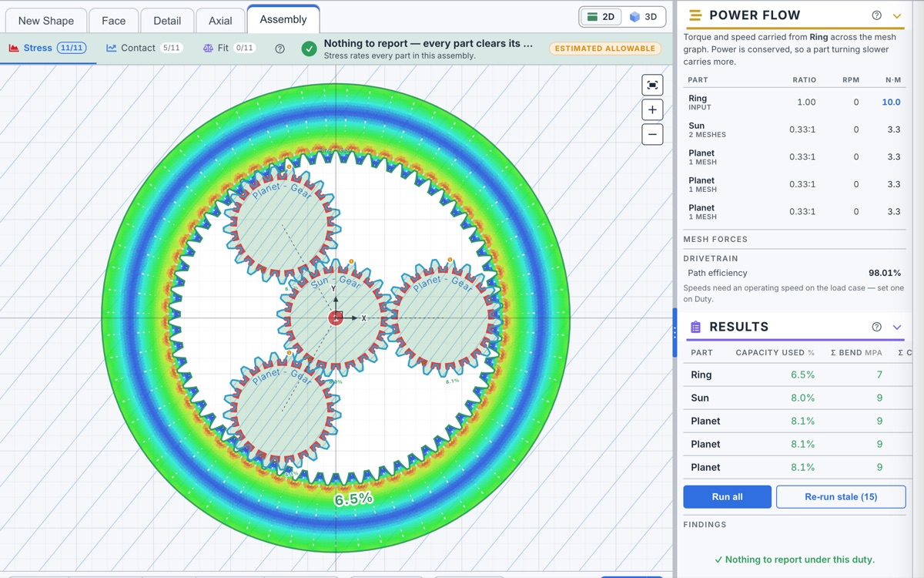Switch to the Fit check tab
This screenshot has width=924, height=578.
229,48
